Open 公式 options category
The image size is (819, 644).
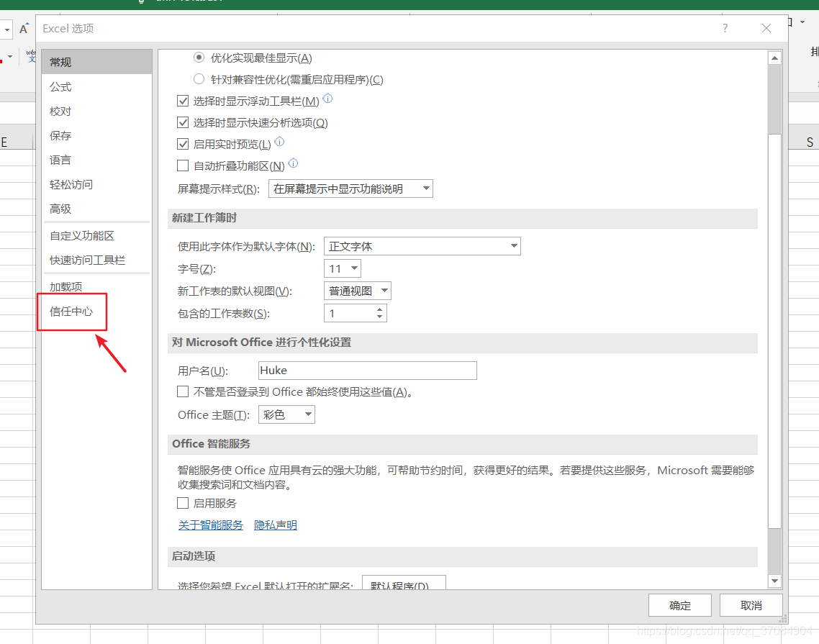point(96,86)
